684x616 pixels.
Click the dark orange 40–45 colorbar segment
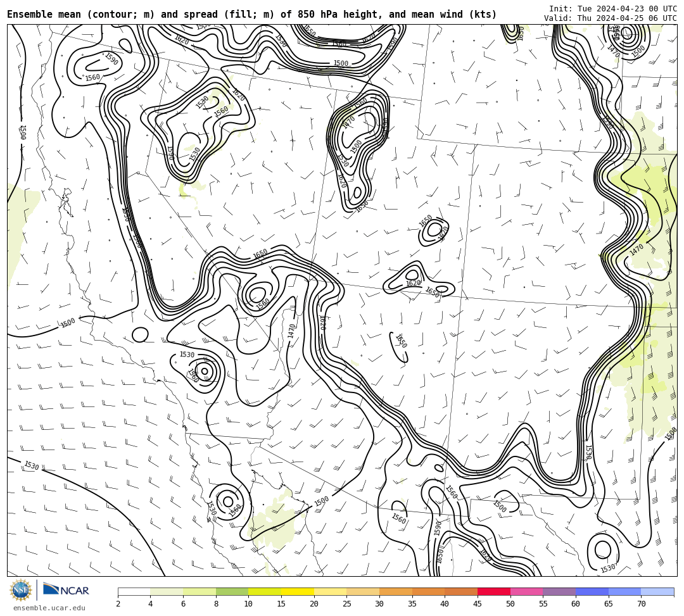[x=461, y=591]
